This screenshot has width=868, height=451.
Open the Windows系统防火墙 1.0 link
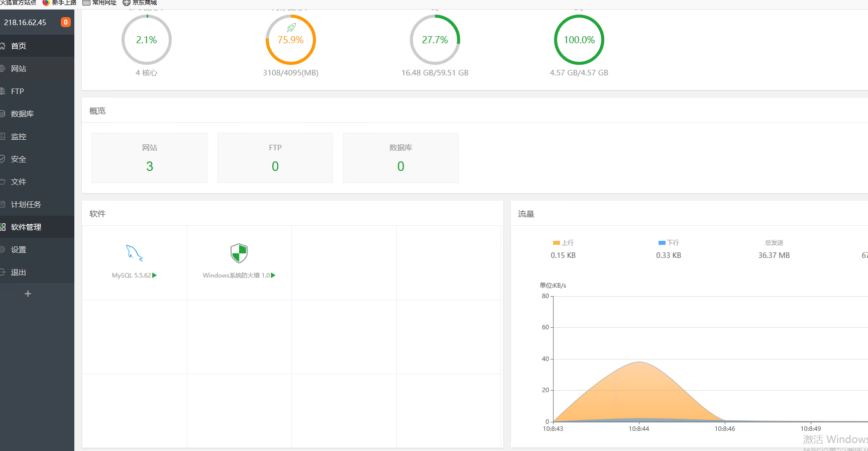point(236,276)
